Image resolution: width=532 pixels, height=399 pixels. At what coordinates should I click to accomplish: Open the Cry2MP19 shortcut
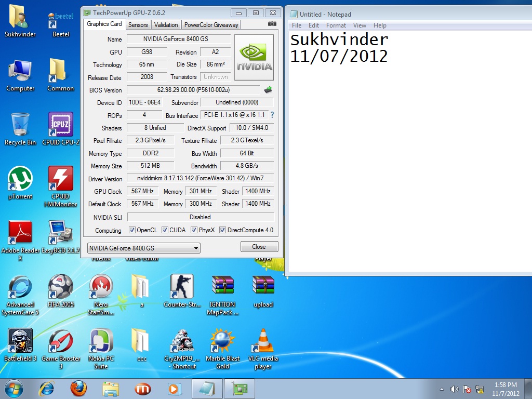point(182,349)
